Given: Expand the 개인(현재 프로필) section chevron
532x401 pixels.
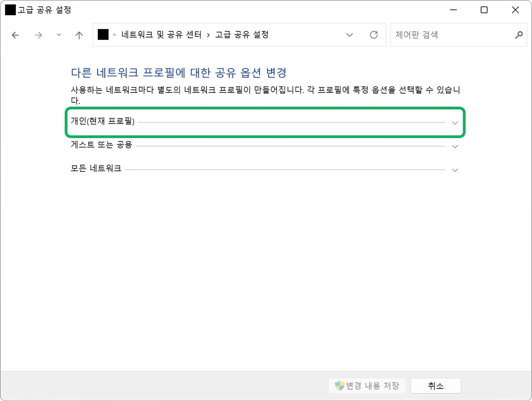Looking at the screenshot, I should coord(455,123).
